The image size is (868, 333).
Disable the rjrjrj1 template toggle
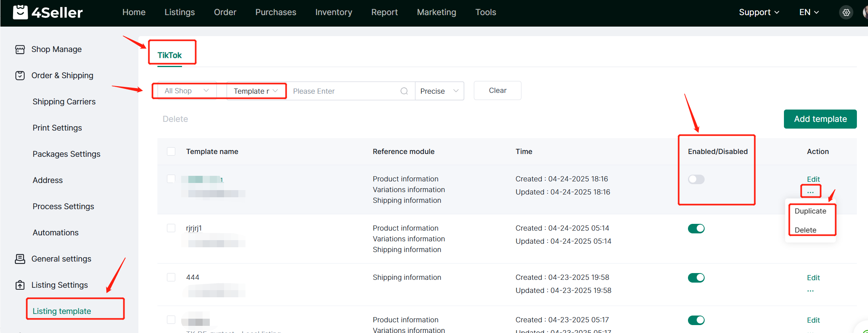[x=696, y=229]
